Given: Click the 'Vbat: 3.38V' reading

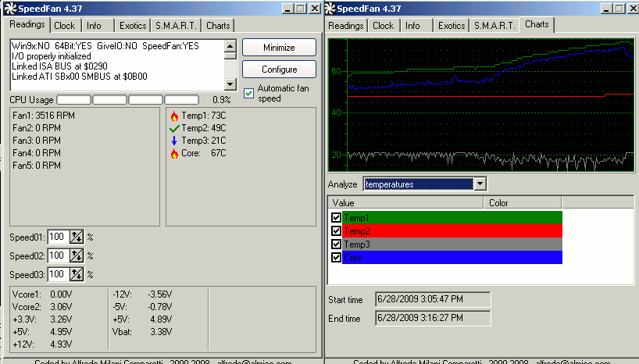Looking at the screenshot, I should (x=142, y=332).
